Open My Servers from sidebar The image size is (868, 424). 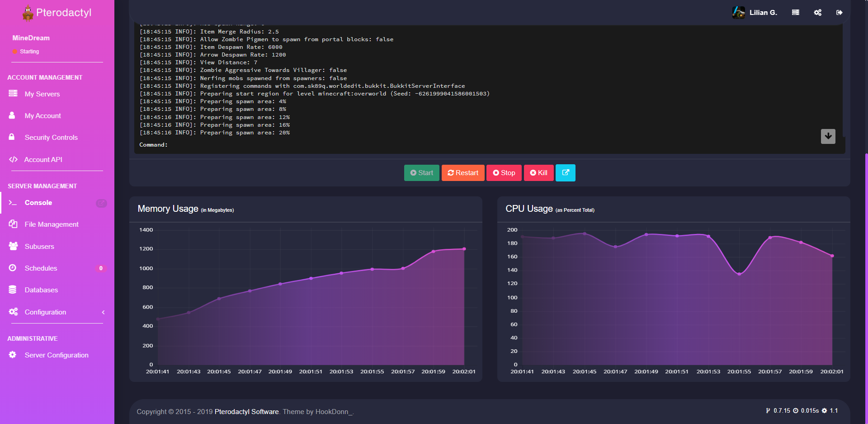(42, 94)
